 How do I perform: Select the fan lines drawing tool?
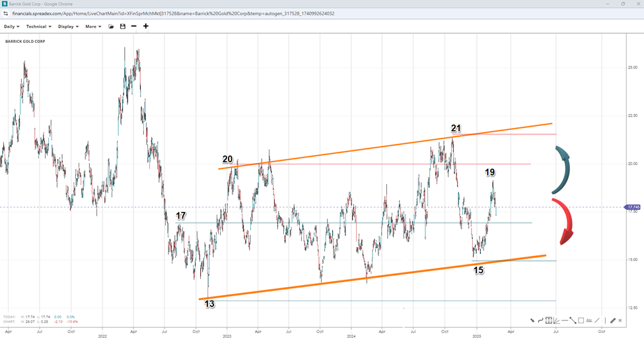pos(556,321)
